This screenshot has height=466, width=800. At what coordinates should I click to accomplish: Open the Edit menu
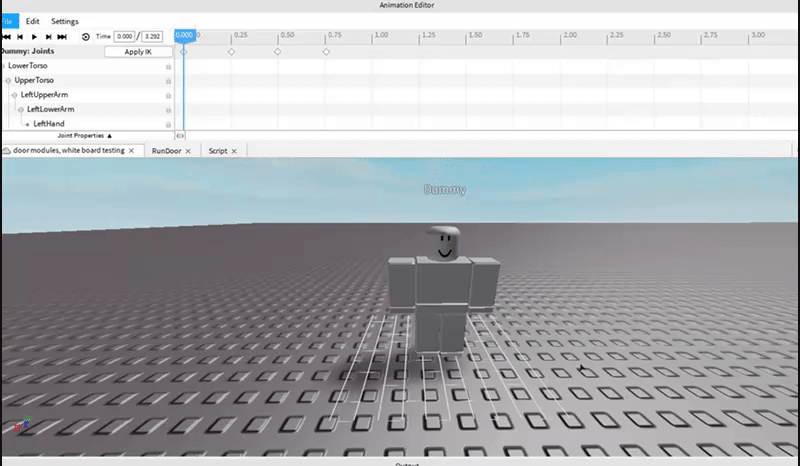pyautogui.click(x=33, y=21)
